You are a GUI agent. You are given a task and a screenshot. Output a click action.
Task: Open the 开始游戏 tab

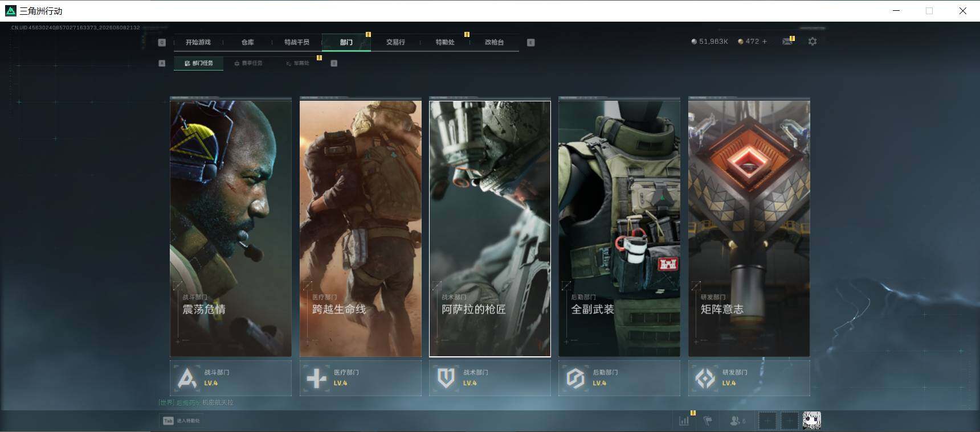coord(198,42)
